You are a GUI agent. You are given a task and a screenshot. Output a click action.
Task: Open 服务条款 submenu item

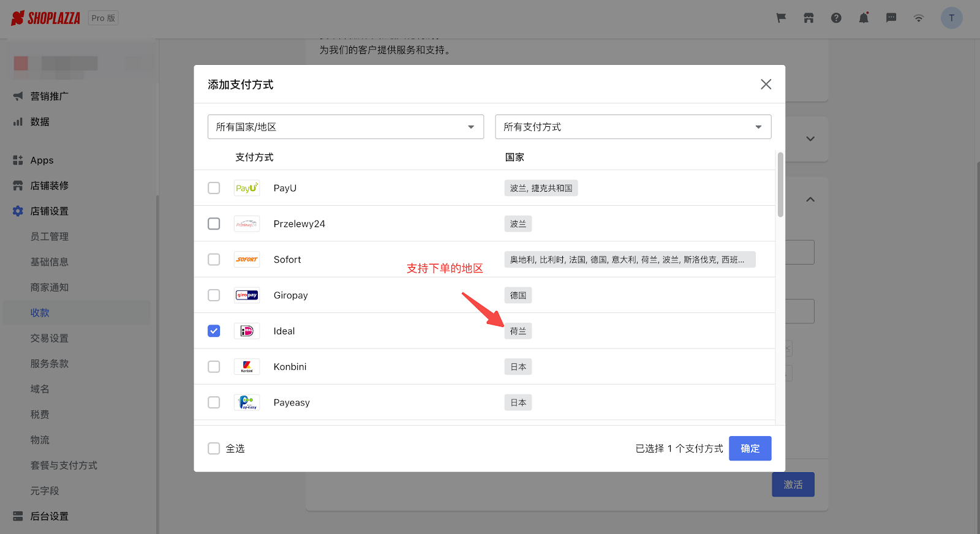coord(50,364)
